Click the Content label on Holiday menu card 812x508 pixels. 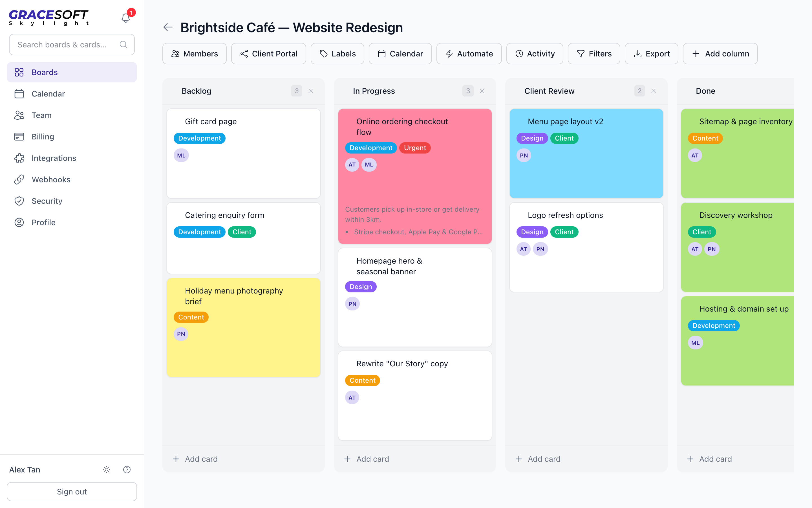[191, 317]
